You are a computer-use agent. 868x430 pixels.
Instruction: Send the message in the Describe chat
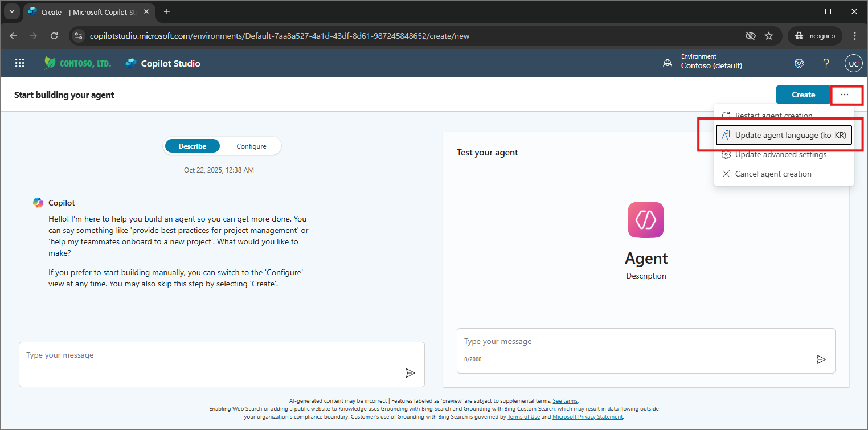click(410, 373)
